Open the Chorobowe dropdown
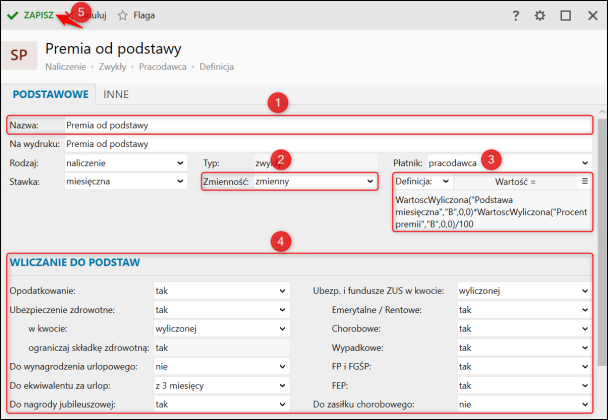The image size is (608, 420). pos(524,329)
